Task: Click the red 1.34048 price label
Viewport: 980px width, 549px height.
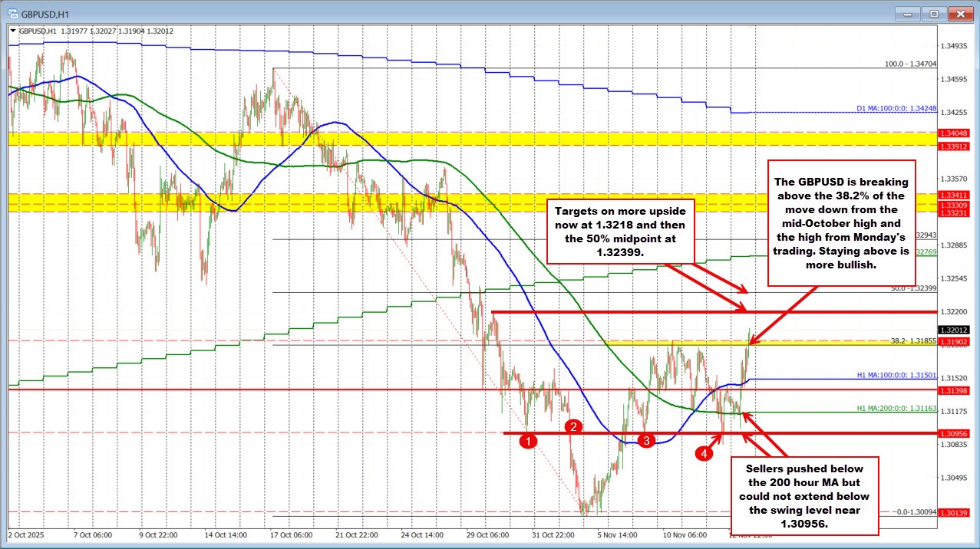Action: [955, 133]
